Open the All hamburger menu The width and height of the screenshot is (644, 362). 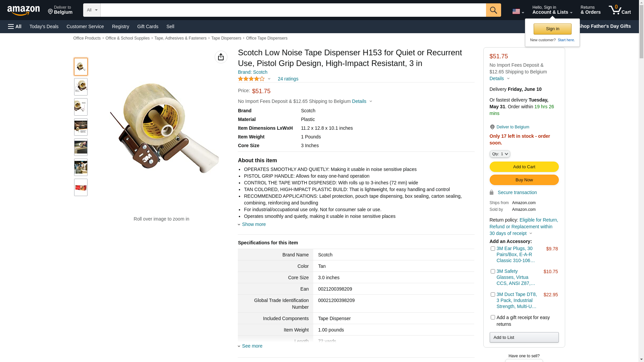tap(15, 26)
